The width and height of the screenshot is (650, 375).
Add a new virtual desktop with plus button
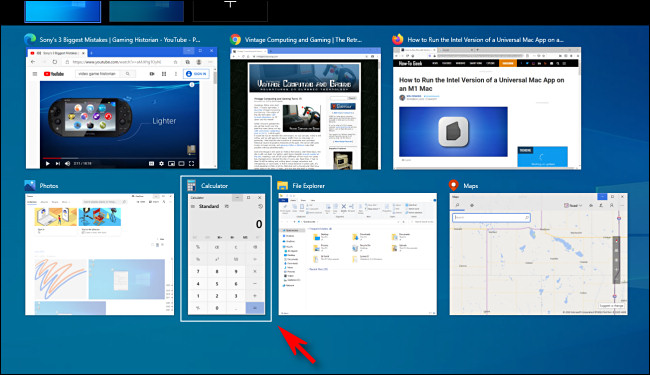[x=230, y=11]
